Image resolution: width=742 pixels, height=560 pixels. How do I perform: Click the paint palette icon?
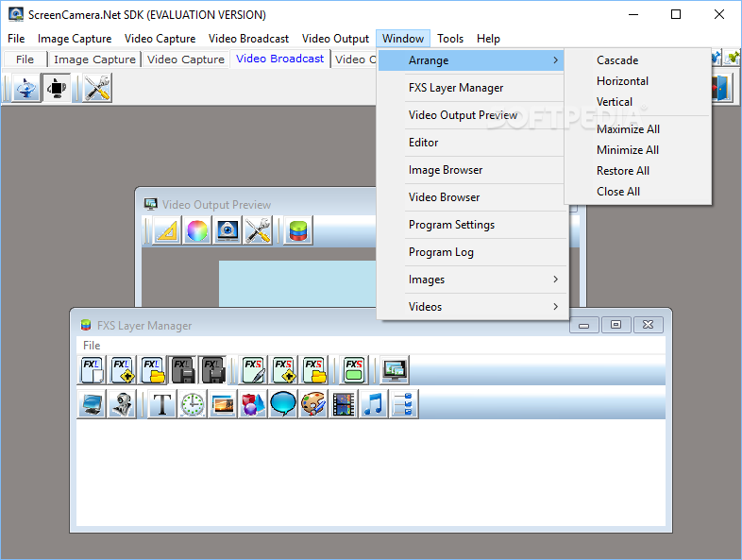click(x=313, y=404)
